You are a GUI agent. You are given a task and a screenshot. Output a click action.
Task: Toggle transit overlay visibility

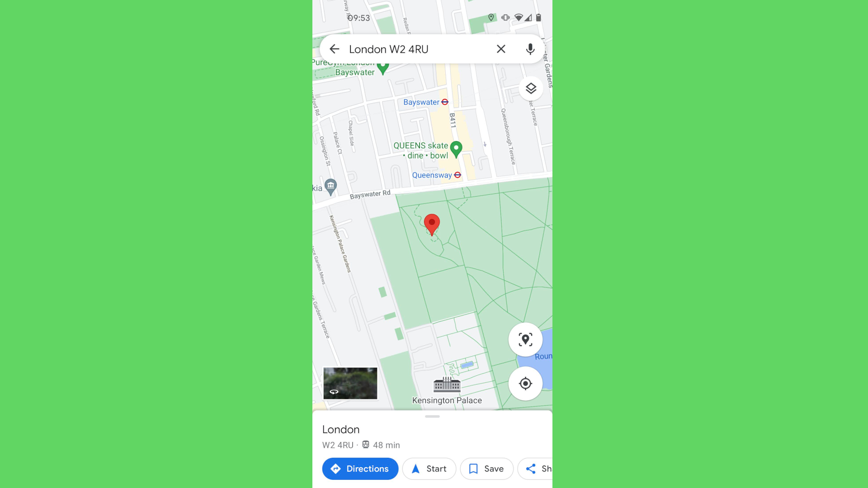530,88
